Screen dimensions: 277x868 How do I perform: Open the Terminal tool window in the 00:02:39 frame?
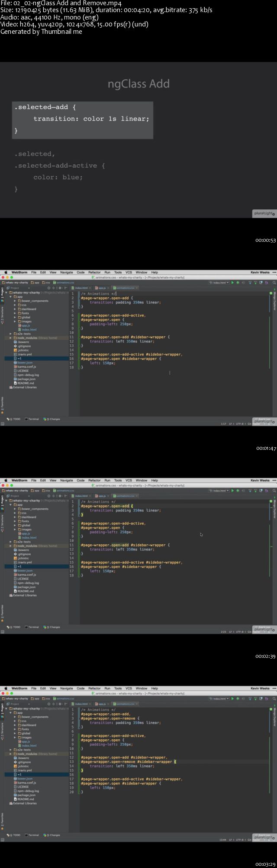point(32,627)
